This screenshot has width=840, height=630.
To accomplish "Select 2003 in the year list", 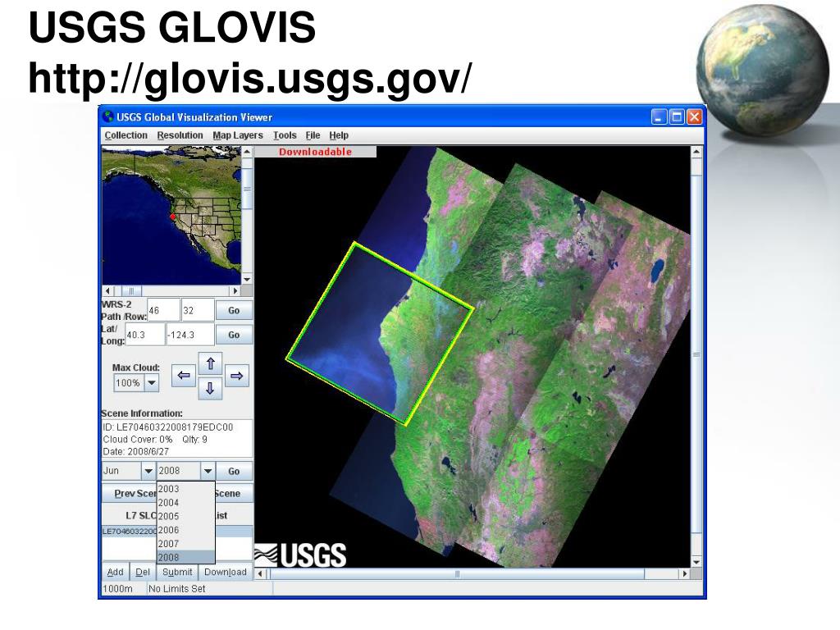I will pos(185,489).
